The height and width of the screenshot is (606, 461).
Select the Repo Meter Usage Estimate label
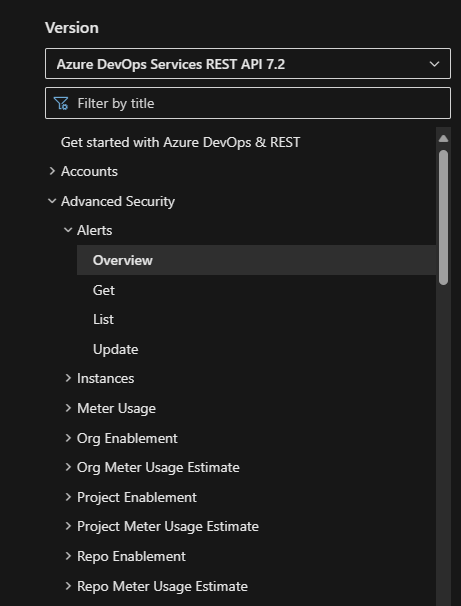pyautogui.click(x=162, y=586)
